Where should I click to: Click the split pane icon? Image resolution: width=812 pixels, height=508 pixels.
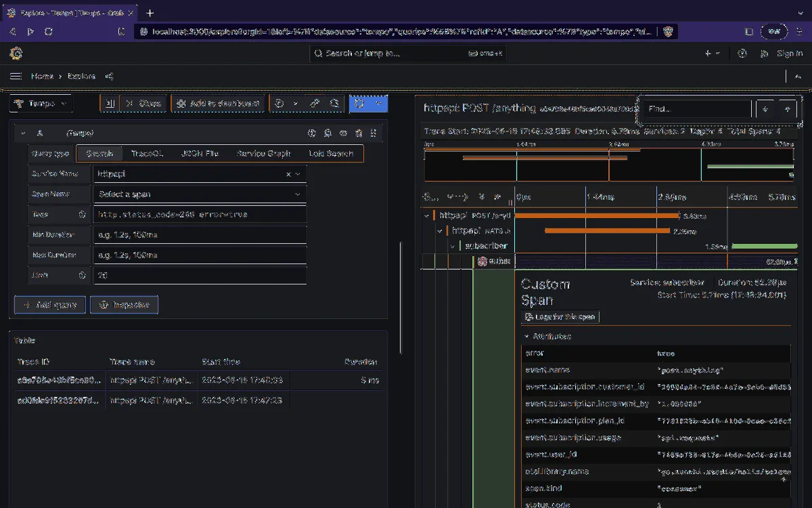[111, 104]
